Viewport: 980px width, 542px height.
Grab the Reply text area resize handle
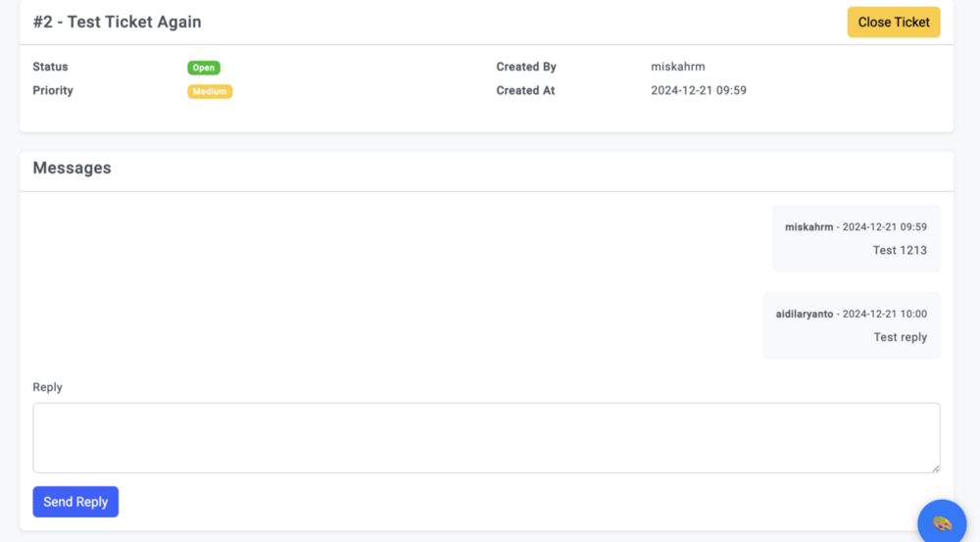936,468
